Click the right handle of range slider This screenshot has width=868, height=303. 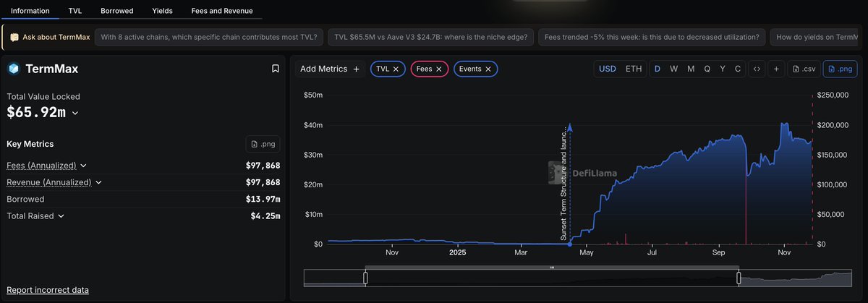(x=739, y=278)
